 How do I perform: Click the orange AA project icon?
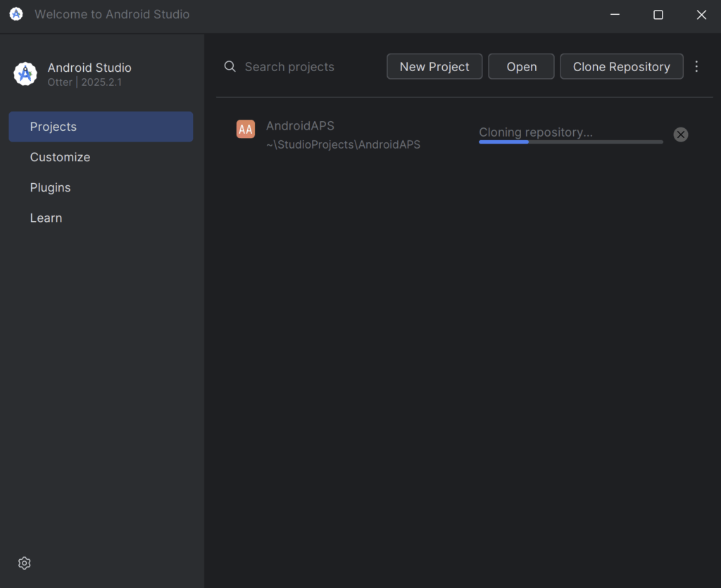245,129
